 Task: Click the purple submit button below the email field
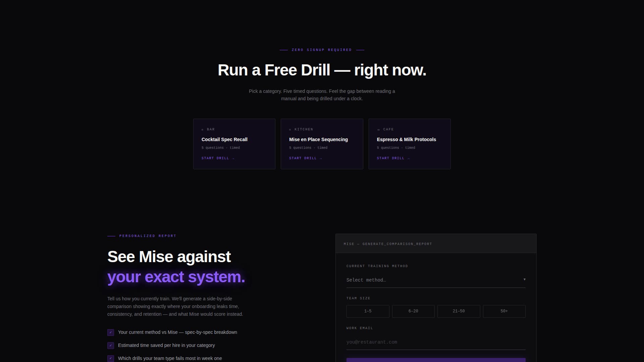tap(436, 360)
